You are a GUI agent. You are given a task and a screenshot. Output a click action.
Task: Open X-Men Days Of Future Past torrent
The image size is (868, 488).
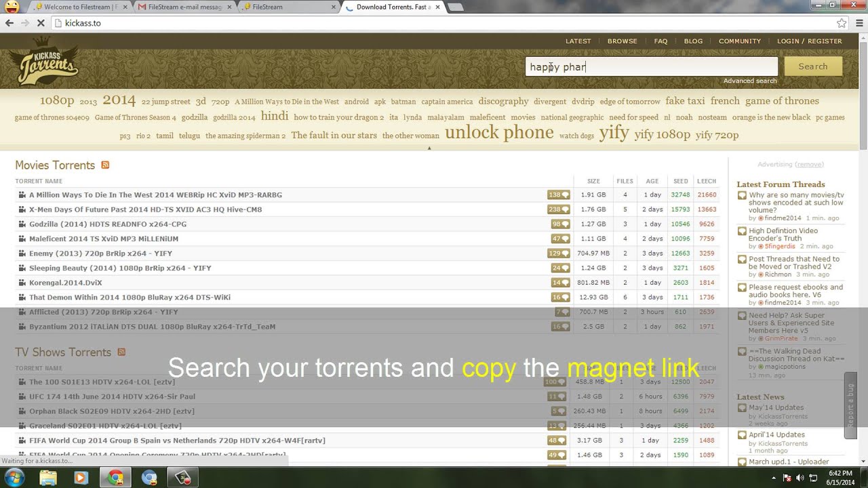click(145, 209)
